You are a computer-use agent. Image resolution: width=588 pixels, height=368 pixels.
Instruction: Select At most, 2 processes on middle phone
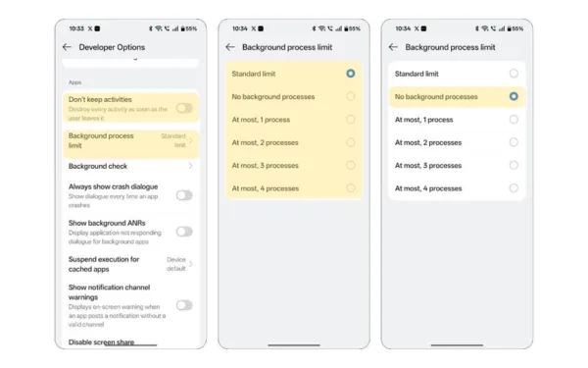coord(294,142)
